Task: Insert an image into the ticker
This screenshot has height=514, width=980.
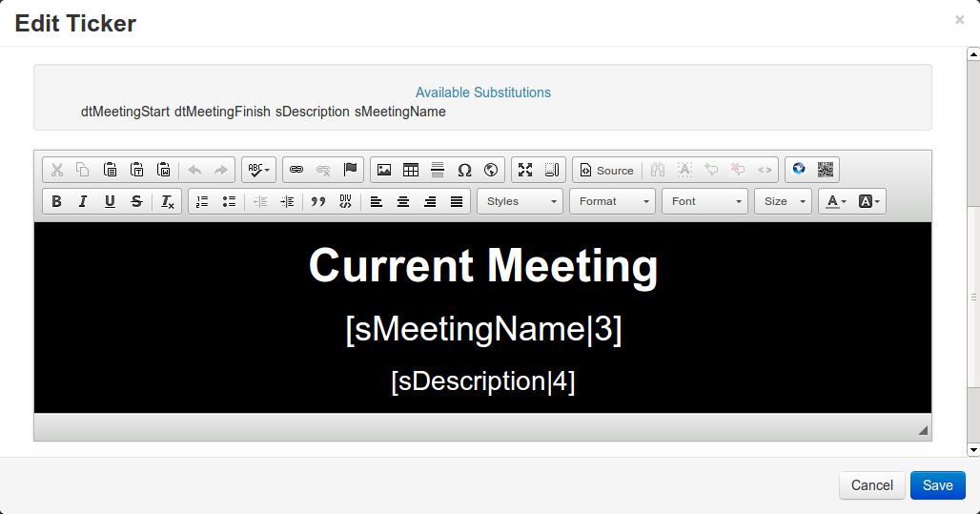Action: [x=384, y=170]
